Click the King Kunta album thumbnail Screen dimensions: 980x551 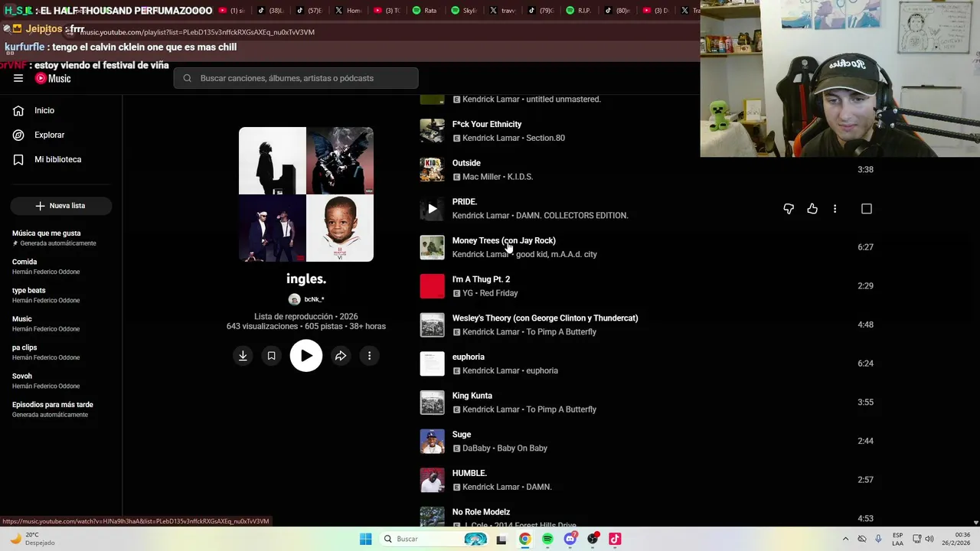click(x=432, y=403)
